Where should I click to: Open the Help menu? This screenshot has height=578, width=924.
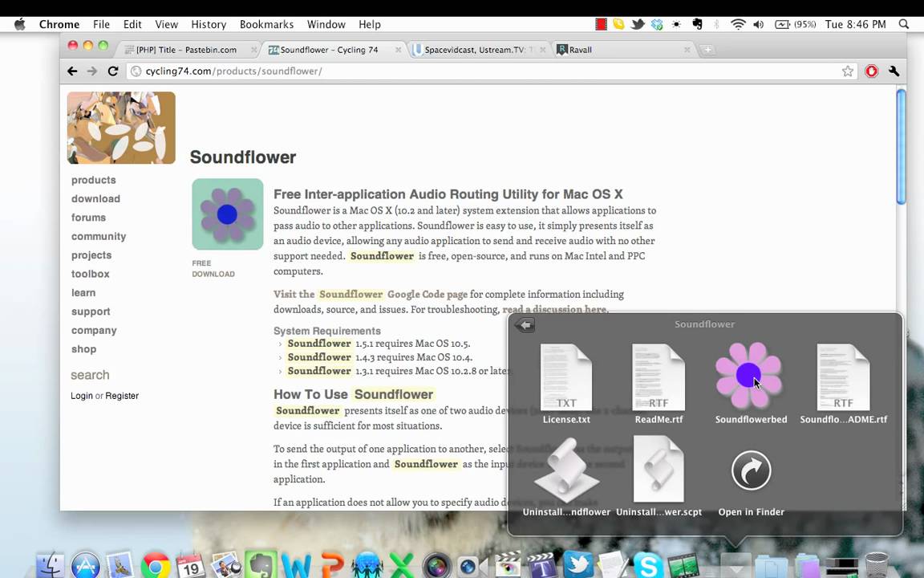point(370,24)
